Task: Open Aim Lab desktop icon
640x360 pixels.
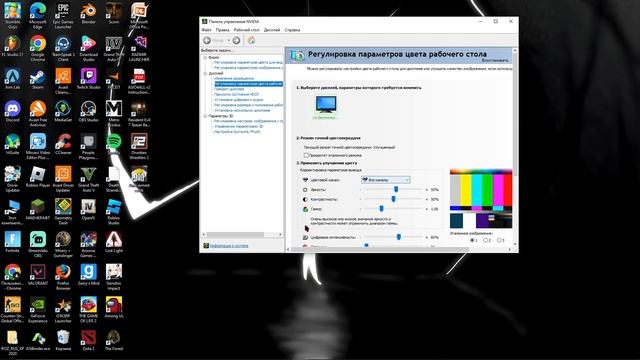Action: click(12, 79)
